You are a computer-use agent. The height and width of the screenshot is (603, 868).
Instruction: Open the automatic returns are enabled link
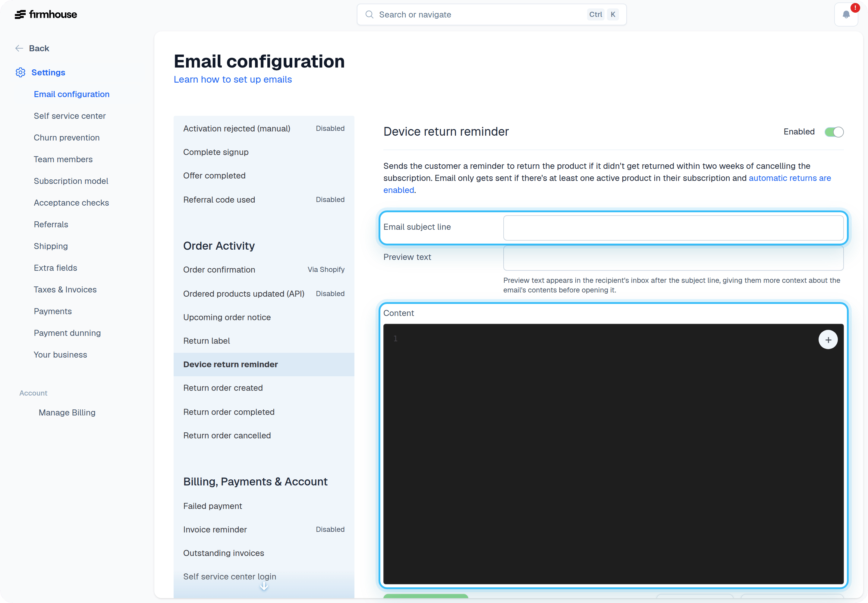click(790, 178)
